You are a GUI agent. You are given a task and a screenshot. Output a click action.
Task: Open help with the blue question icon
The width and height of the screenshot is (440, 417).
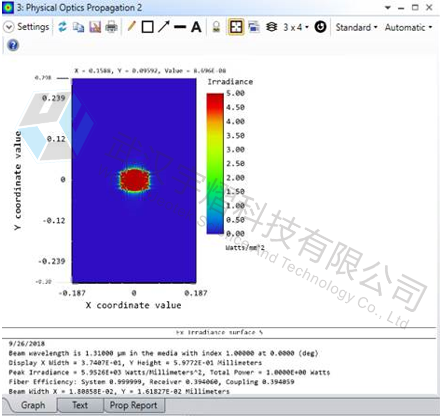point(13,45)
